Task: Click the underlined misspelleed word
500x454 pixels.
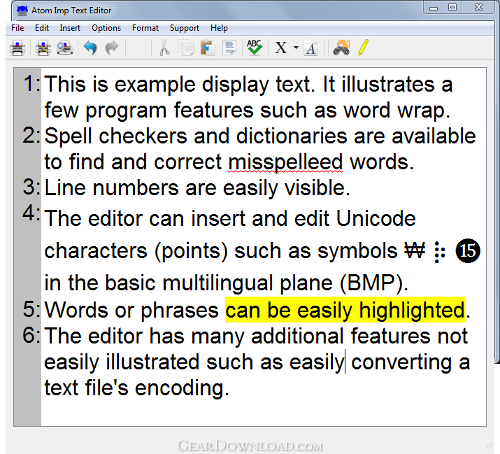Action: (285, 162)
